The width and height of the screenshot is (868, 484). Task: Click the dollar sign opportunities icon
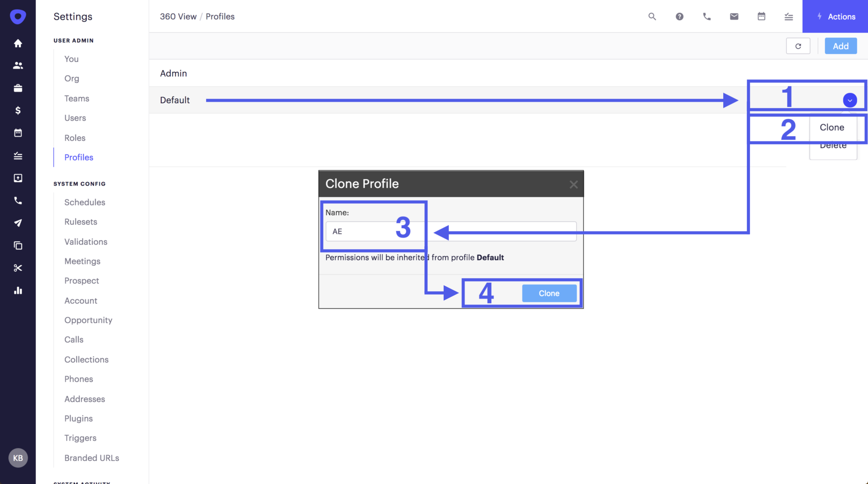(18, 110)
